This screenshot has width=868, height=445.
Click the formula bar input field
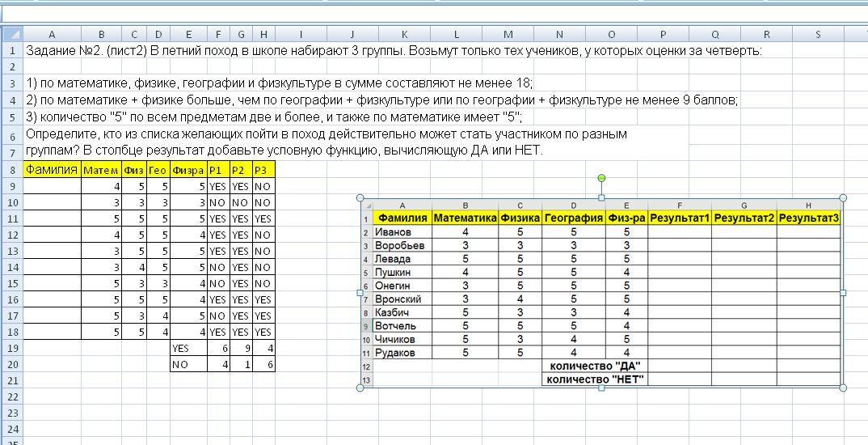434,14
